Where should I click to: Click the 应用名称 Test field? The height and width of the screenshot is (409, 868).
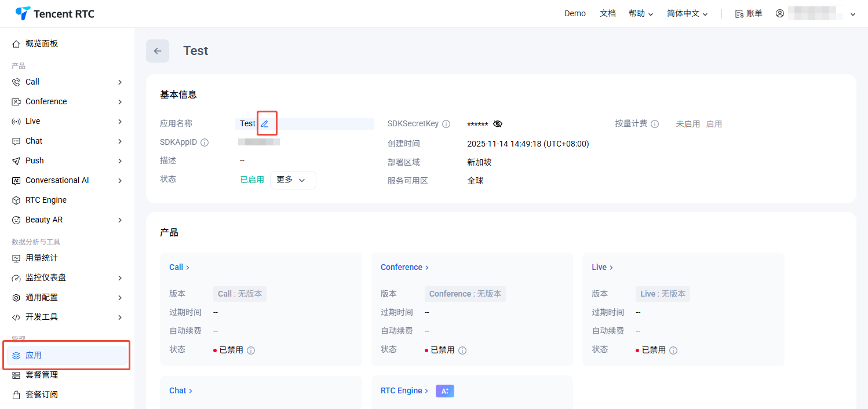[305, 123]
